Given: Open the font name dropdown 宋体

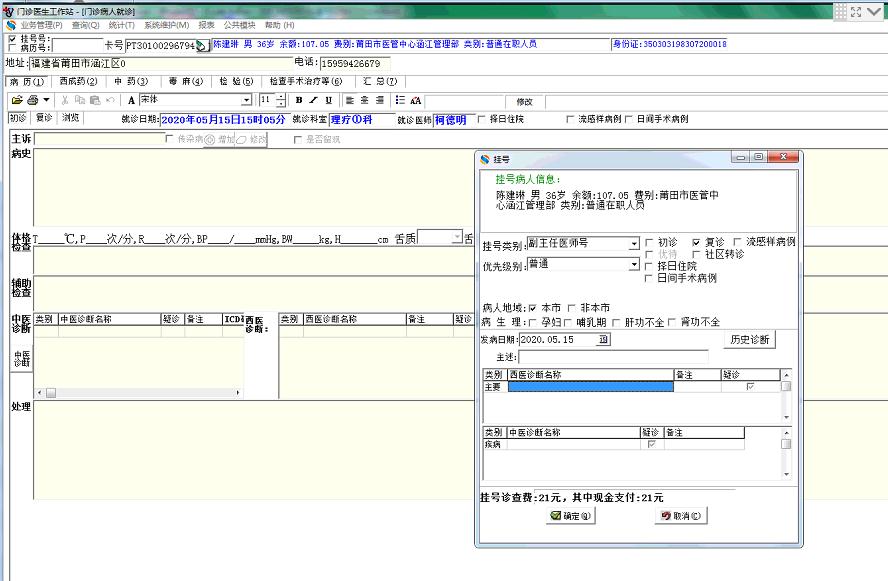Looking at the screenshot, I should [247, 100].
